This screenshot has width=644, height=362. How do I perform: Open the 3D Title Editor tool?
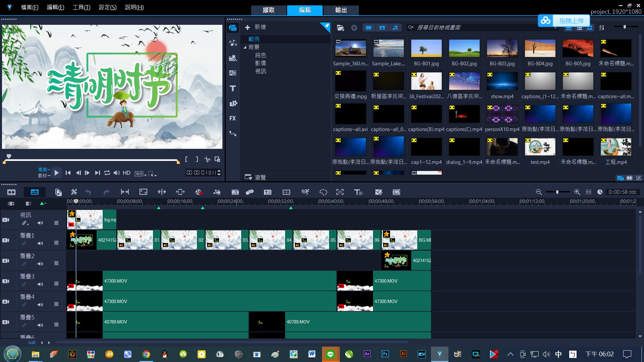358,192
